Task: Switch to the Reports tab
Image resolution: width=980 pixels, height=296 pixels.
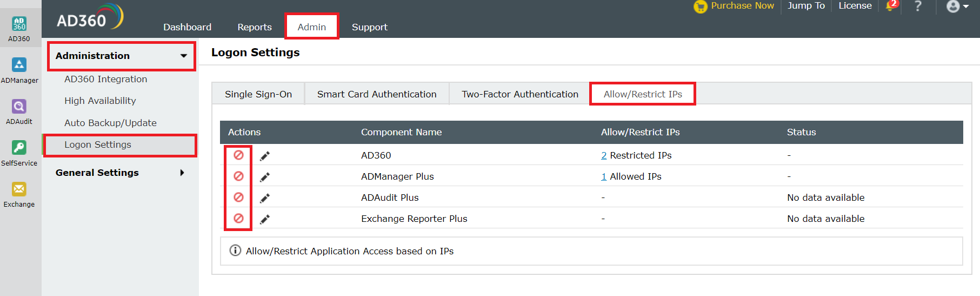Action: pos(255,27)
